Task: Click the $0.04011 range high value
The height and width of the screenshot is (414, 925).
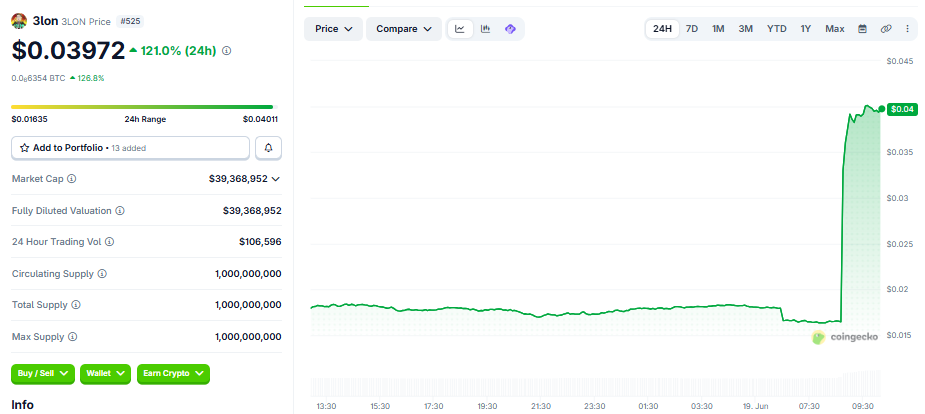Action: click(260, 119)
